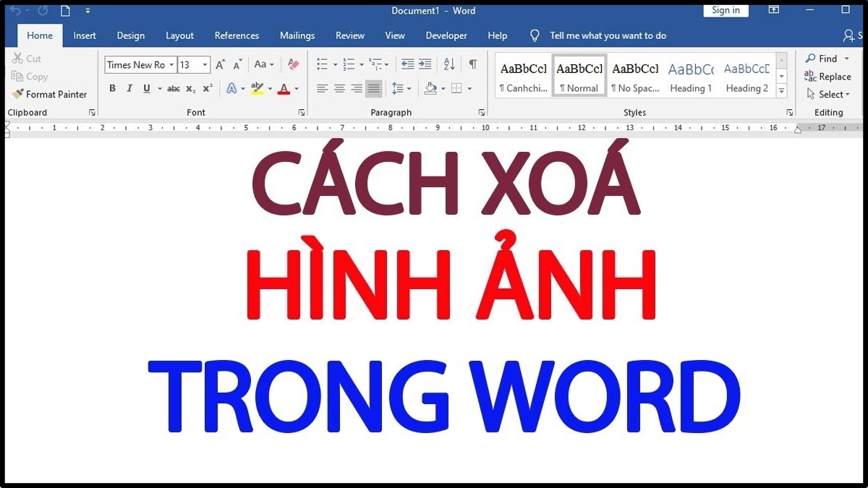Select the References tab

click(x=237, y=35)
